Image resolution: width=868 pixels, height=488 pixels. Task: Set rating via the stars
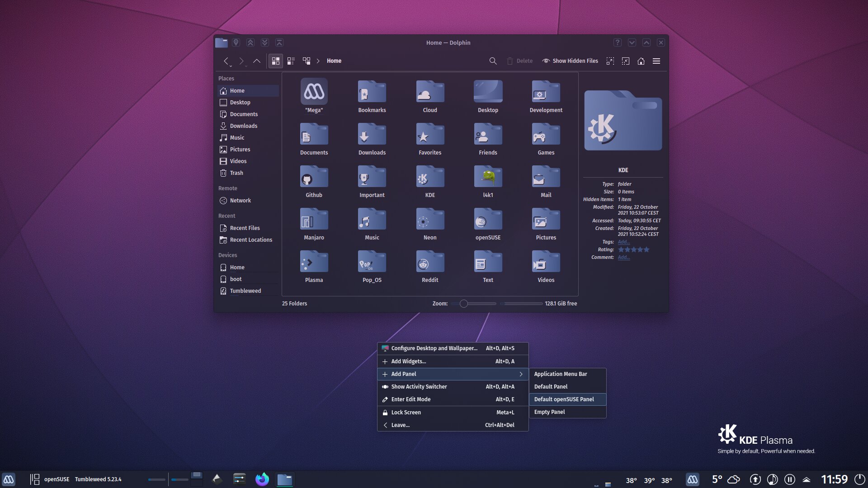(633, 250)
